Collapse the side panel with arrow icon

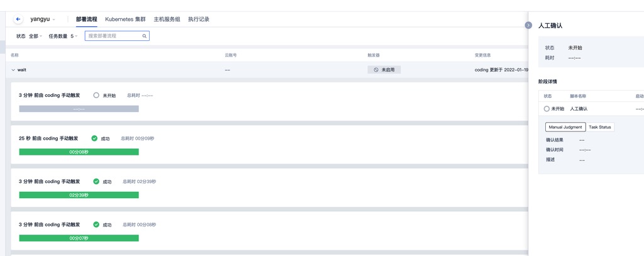[528, 25]
